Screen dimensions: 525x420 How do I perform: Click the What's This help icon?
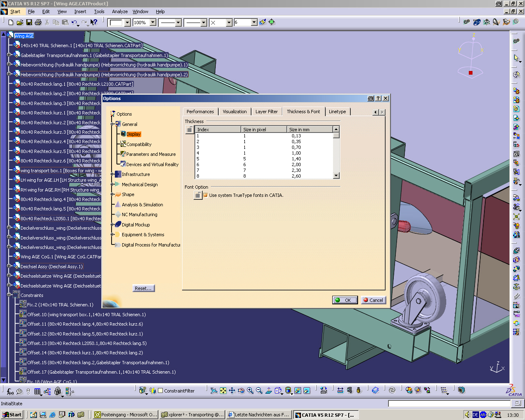(x=94, y=22)
